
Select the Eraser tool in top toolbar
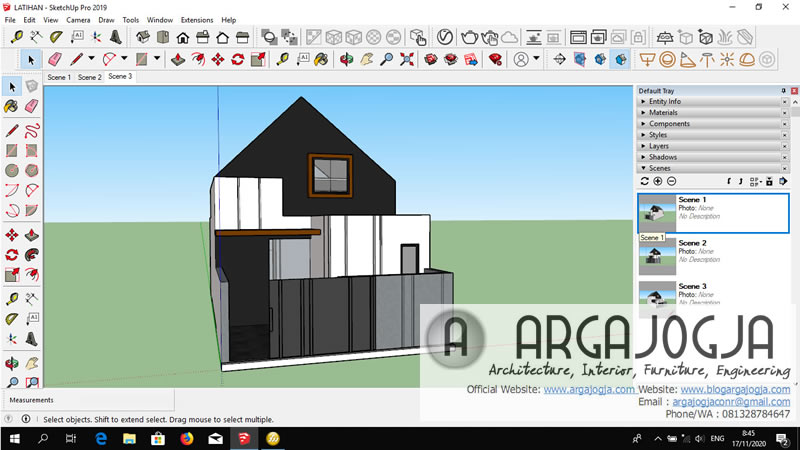coord(55,60)
